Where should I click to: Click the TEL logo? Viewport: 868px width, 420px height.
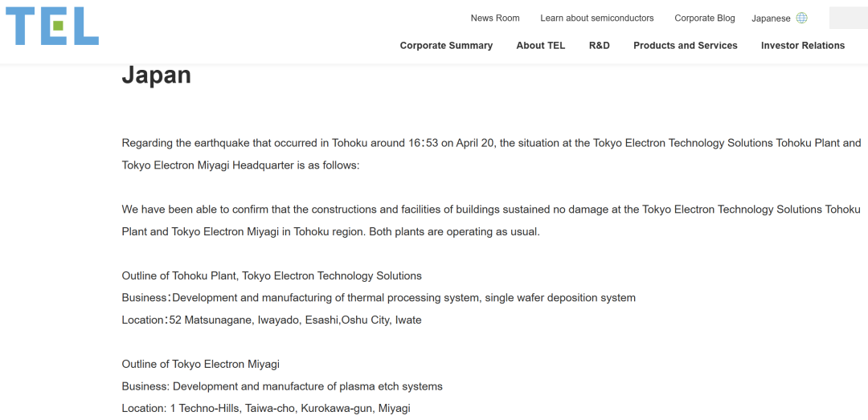(x=52, y=26)
